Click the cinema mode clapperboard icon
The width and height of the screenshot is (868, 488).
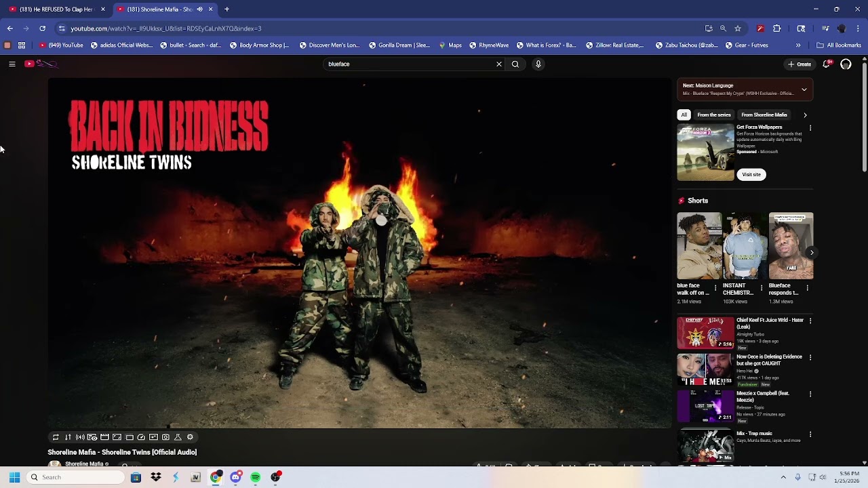point(104,437)
